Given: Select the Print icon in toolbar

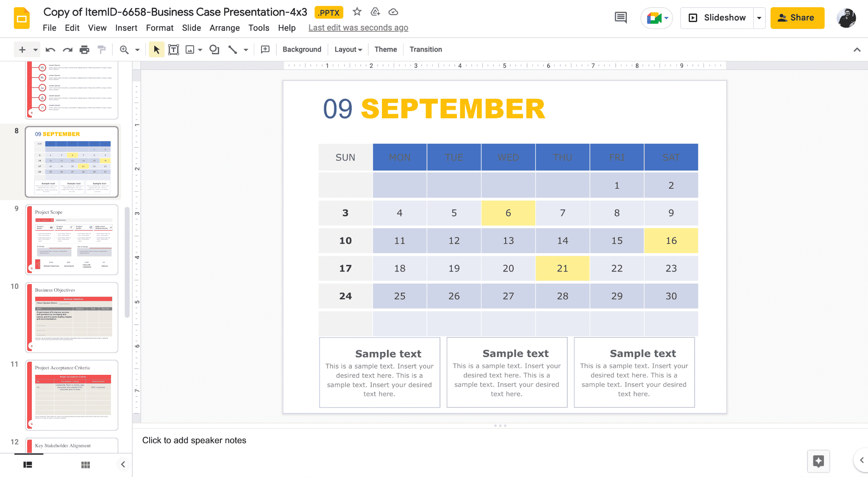Looking at the screenshot, I should pyautogui.click(x=84, y=49).
